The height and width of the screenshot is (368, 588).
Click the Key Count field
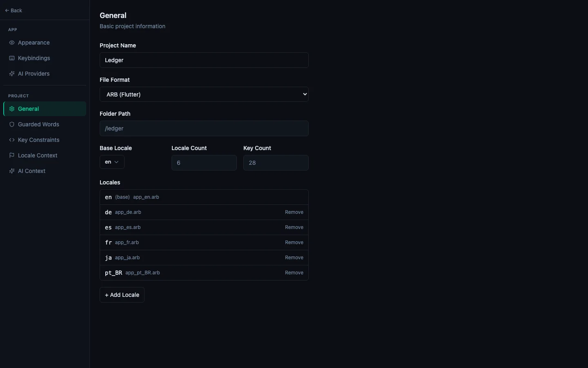(x=276, y=163)
